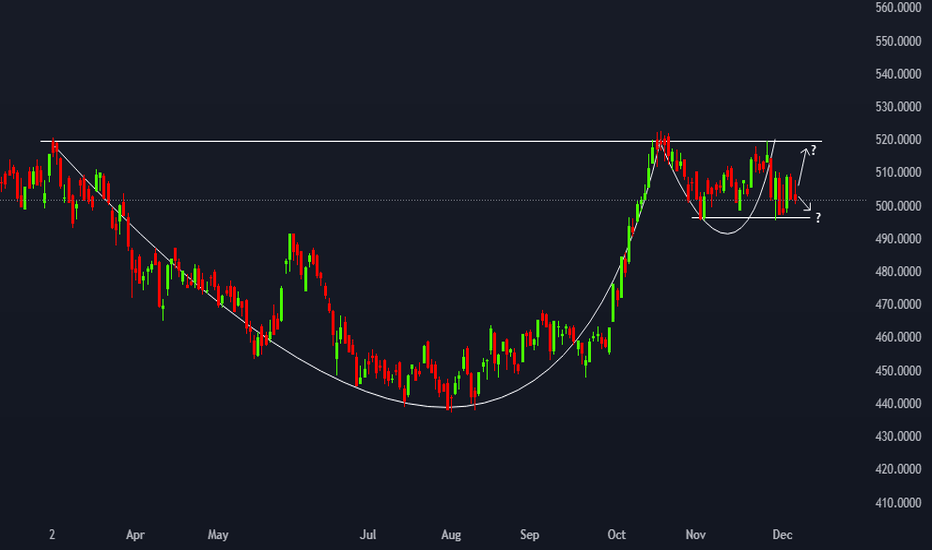Click the 420.0000 price axis label
Image resolution: width=932 pixels, height=550 pixels.
point(898,469)
